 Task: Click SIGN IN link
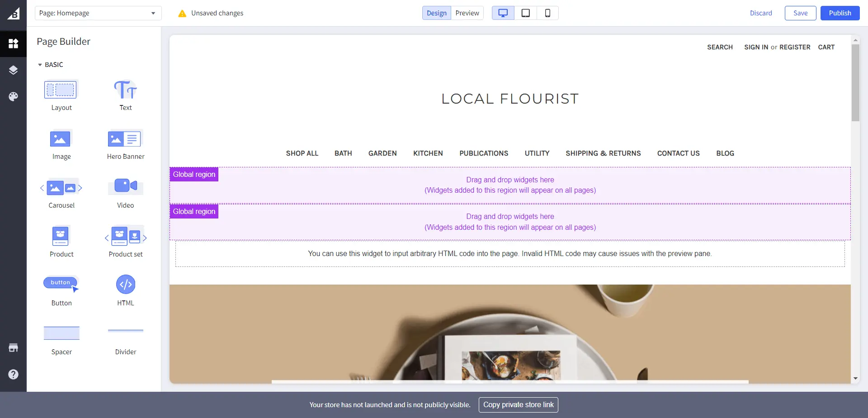click(756, 47)
